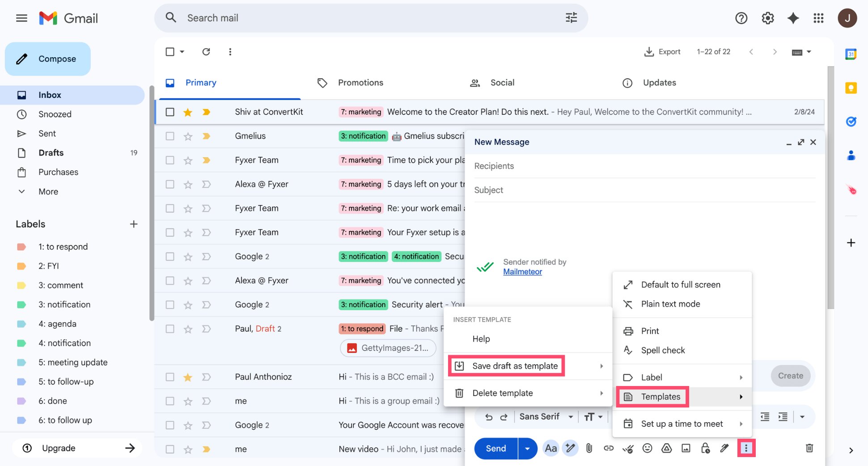This screenshot has height=466, width=868.
Task: Switch to the Promotions tab
Action: [360, 83]
